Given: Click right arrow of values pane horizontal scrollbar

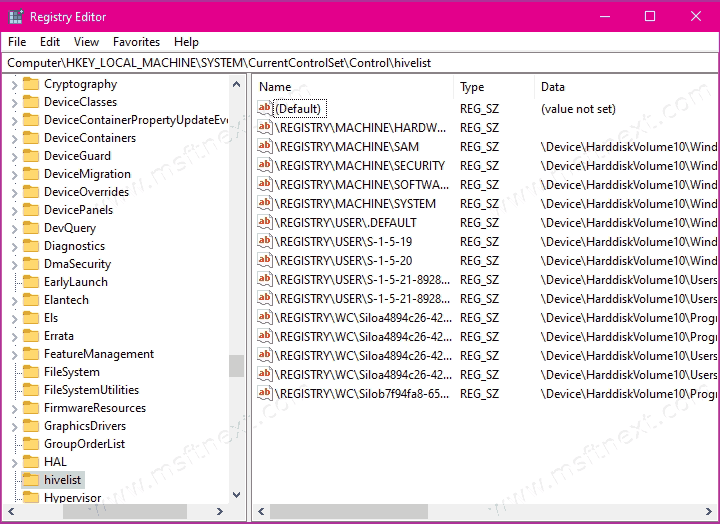Looking at the screenshot, I should [709, 511].
